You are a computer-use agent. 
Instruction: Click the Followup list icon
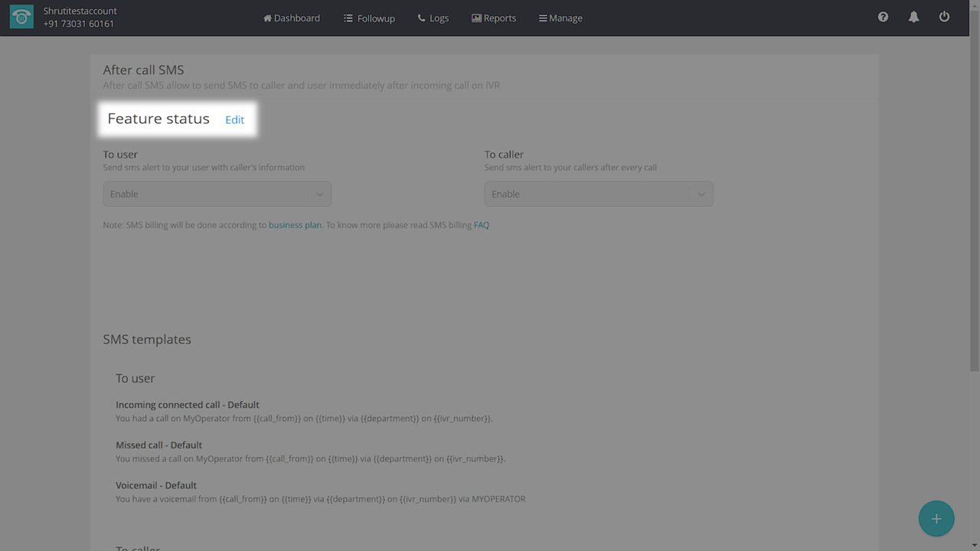tap(348, 18)
